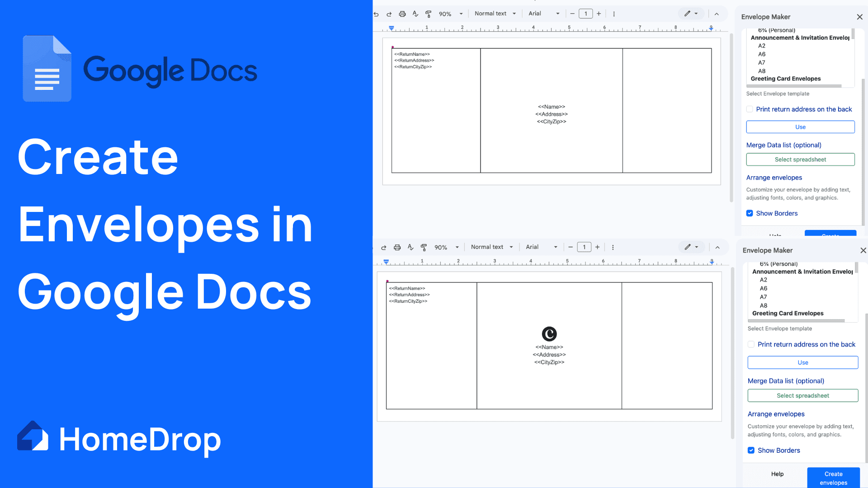Toggle Show Borders in the lower panel
The height and width of the screenshot is (488, 868).
pos(751,450)
